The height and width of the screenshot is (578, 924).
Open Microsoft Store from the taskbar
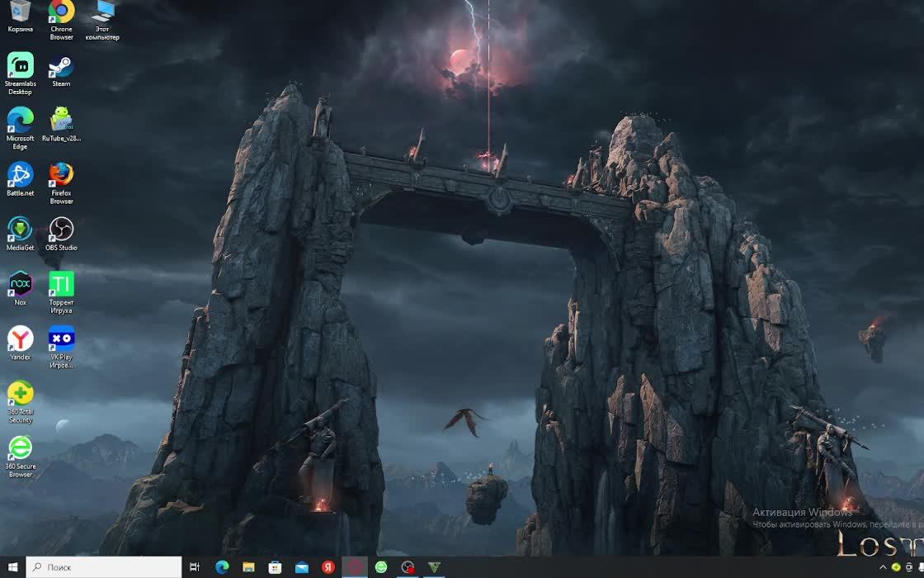click(x=275, y=567)
